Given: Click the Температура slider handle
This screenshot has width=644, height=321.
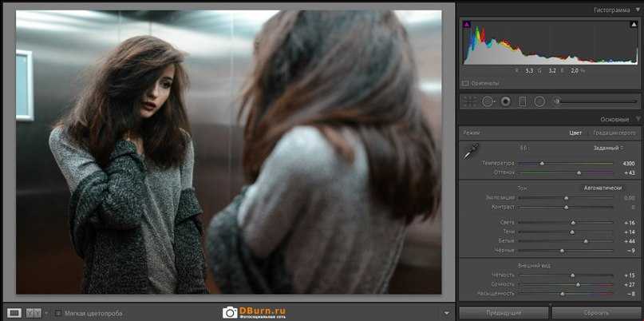Looking at the screenshot, I should coord(542,163).
